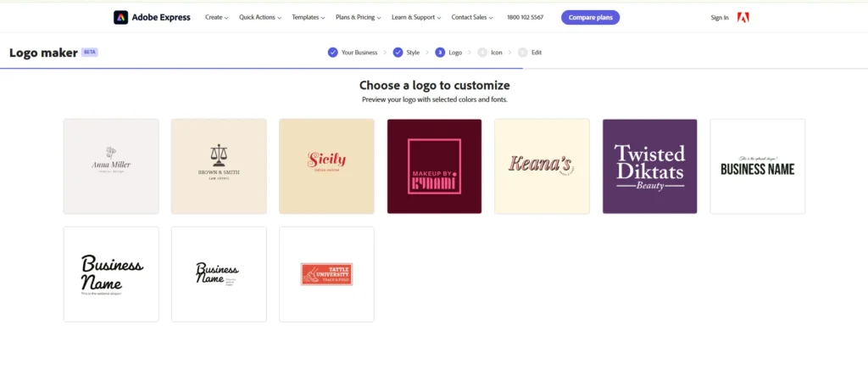
Task: Choose the Tattle University orange logo
Action: [x=326, y=274]
